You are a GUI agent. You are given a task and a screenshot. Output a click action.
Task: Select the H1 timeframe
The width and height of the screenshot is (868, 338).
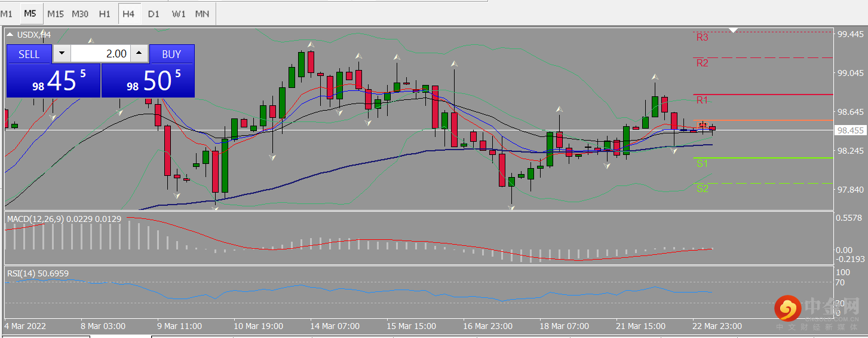coord(105,13)
